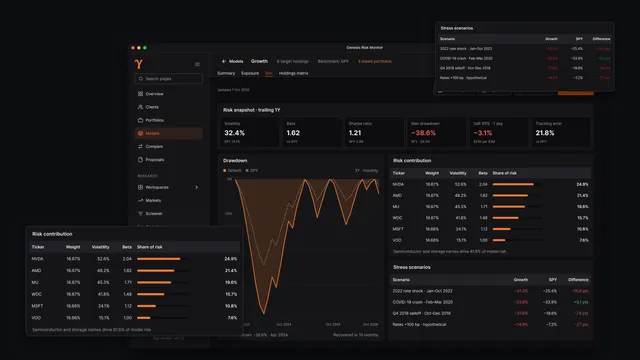640x360 pixels.
Task: Select VOO ticker in main window table
Action: [x=397, y=240]
